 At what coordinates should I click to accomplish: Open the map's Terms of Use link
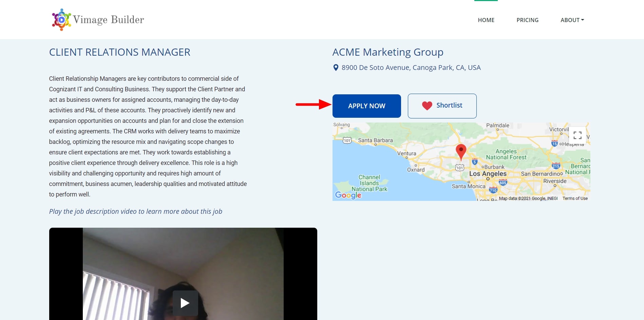[x=575, y=199]
